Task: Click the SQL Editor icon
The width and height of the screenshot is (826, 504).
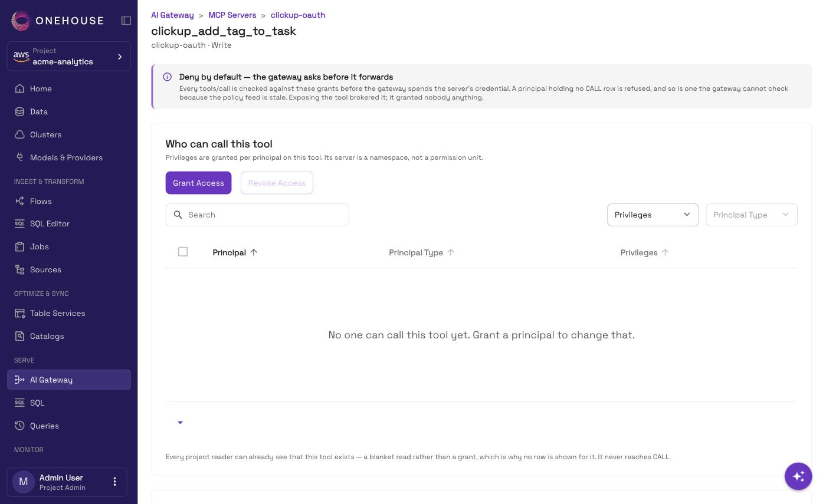Action: coord(19,223)
